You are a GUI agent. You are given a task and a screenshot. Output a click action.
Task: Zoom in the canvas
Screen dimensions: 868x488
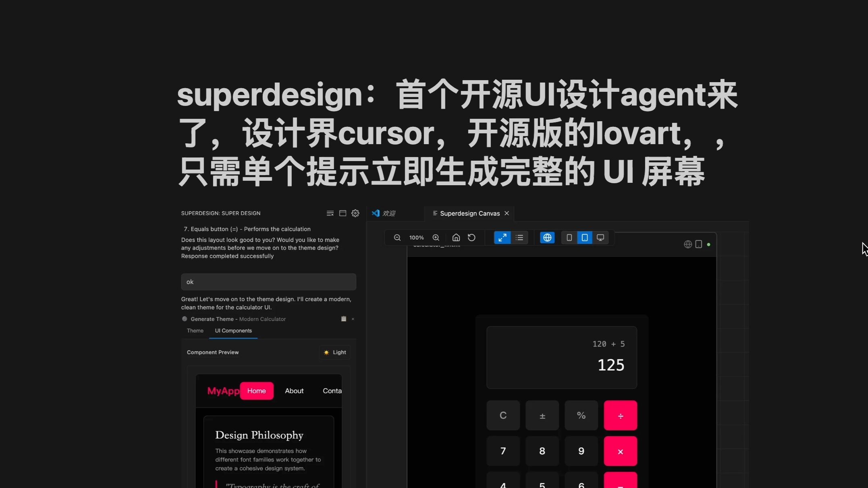(436, 238)
